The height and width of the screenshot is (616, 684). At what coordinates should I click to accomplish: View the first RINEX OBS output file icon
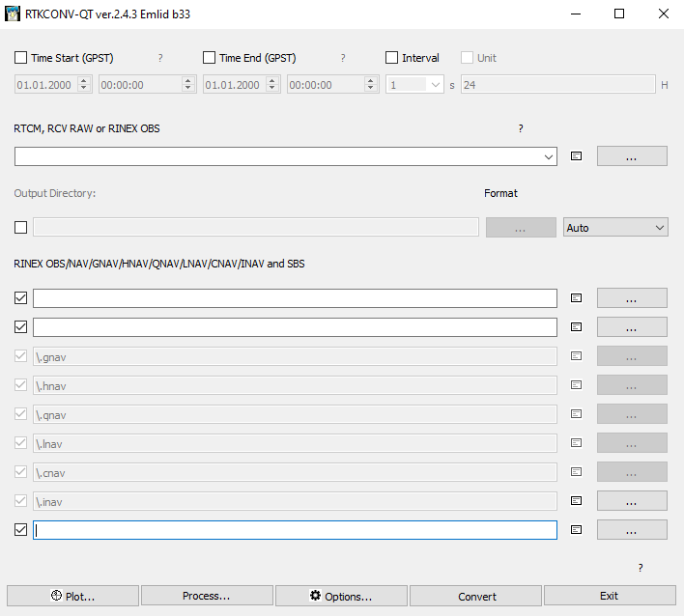point(576,298)
